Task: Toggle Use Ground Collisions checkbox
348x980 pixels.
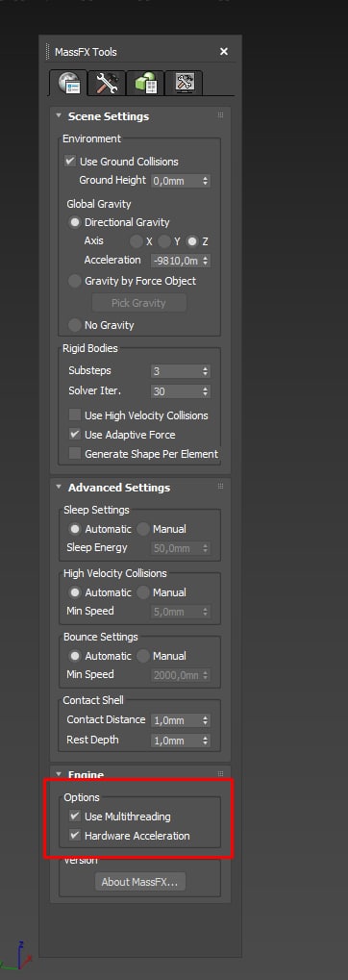Action: tap(70, 162)
